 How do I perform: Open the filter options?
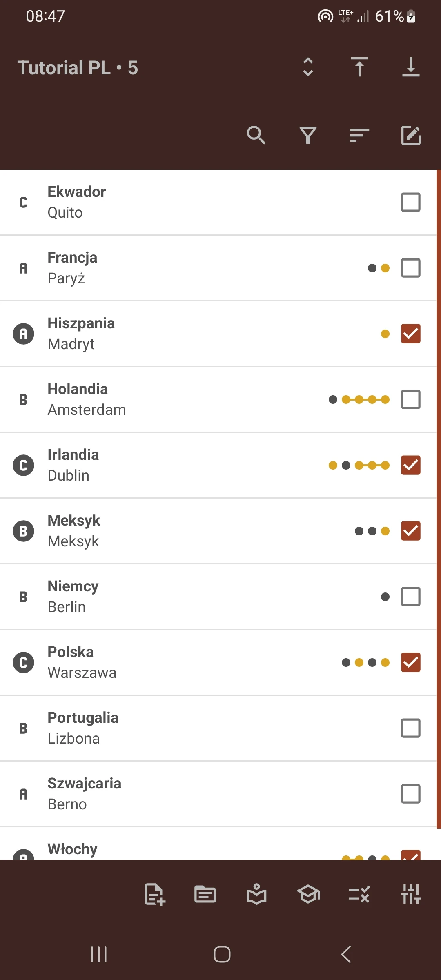tap(308, 136)
